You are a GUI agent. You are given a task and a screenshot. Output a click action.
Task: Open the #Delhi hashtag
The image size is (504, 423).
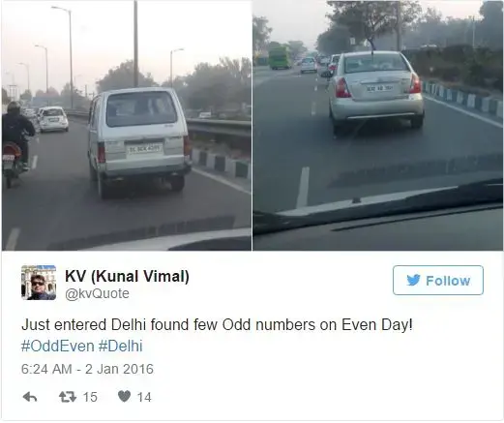click(x=120, y=347)
